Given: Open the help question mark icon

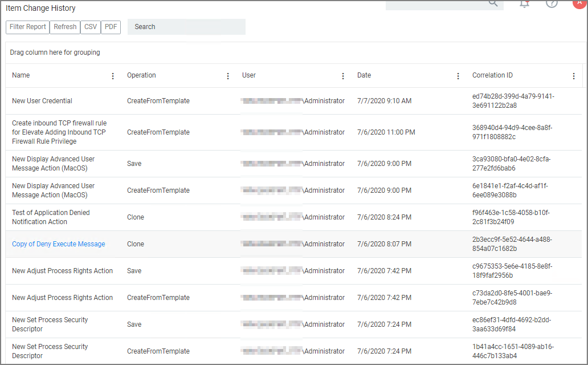Looking at the screenshot, I should pos(552,3).
